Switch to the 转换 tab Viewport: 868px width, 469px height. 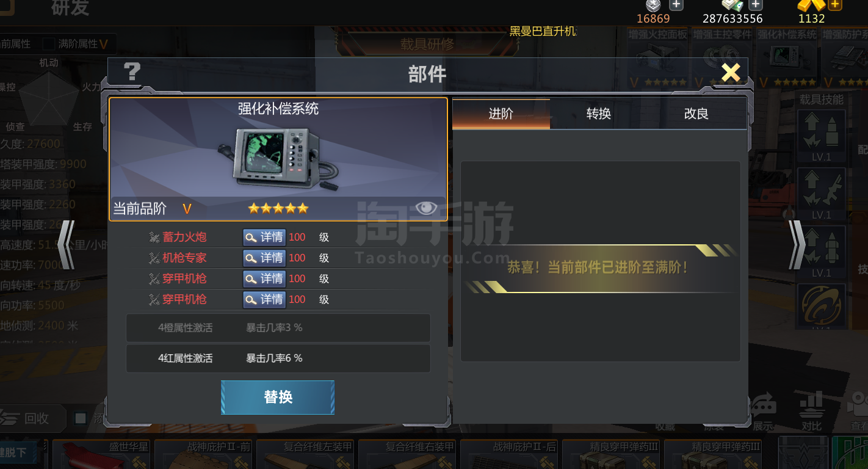coord(599,114)
